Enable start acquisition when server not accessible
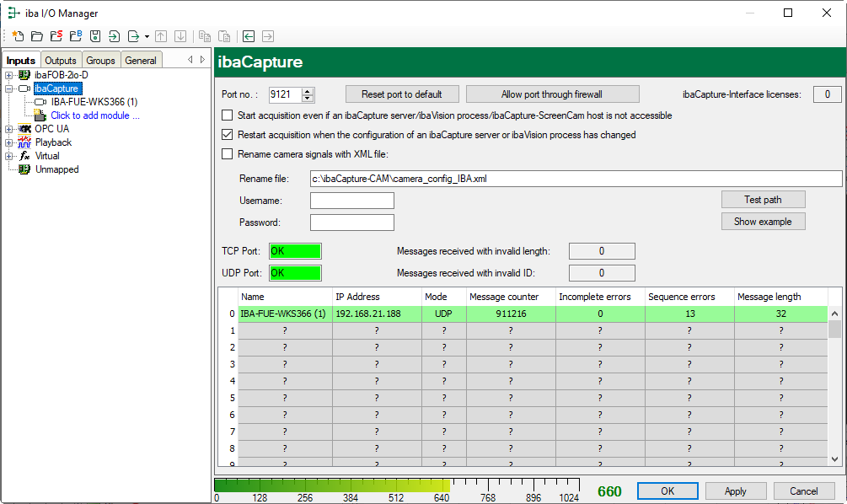This screenshot has width=847, height=504. [x=227, y=115]
